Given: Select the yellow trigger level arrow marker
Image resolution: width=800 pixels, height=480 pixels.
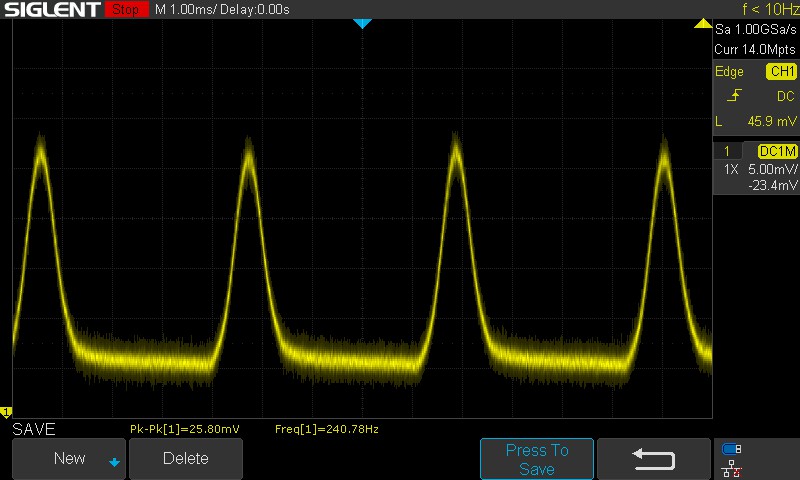Looking at the screenshot, I should tap(704, 23).
